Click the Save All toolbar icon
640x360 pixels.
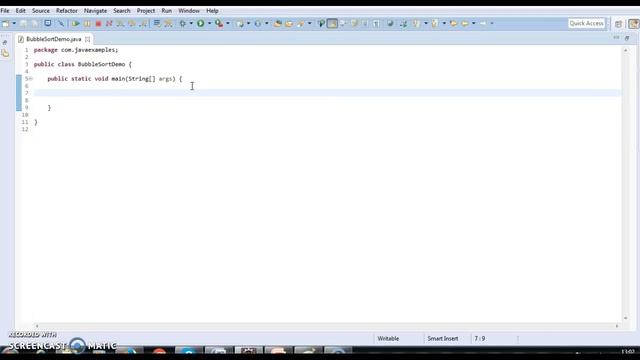(x=35, y=24)
